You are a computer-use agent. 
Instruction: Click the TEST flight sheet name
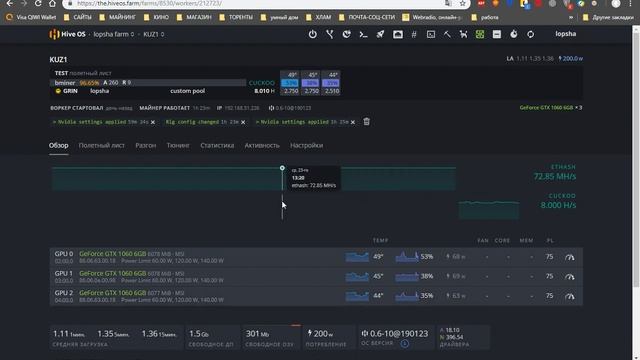point(61,73)
